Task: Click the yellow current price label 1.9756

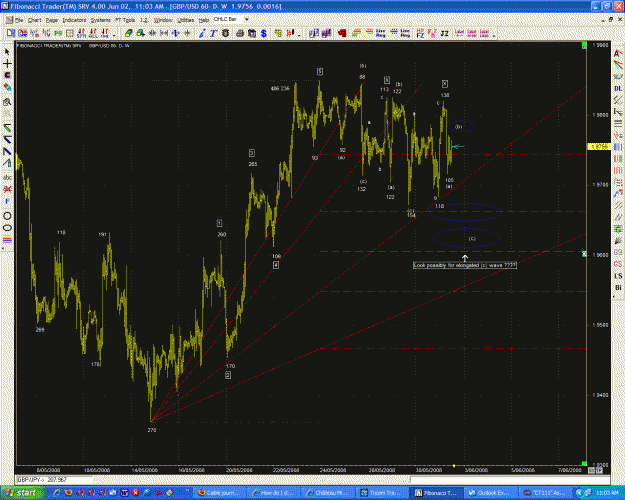Action: point(599,147)
